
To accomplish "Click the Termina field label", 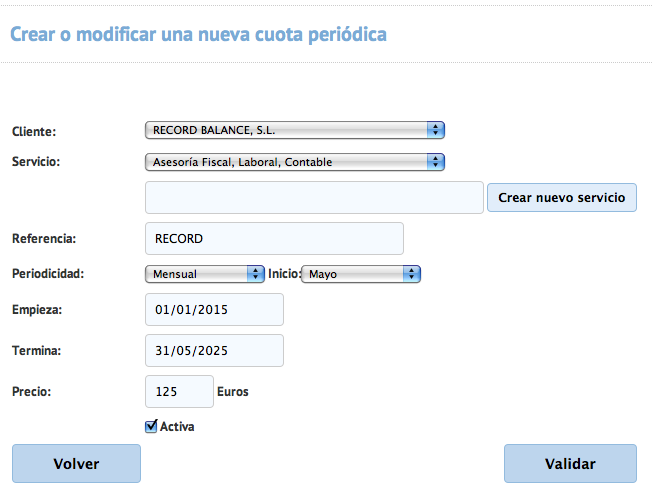I will [37, 351].
